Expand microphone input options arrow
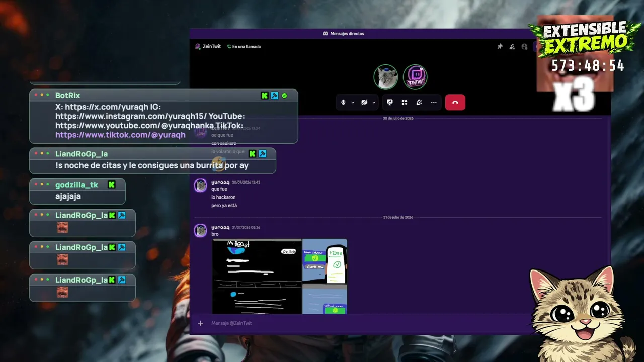The width and height of the screenshot is (644, 362). tap(353, 102)
